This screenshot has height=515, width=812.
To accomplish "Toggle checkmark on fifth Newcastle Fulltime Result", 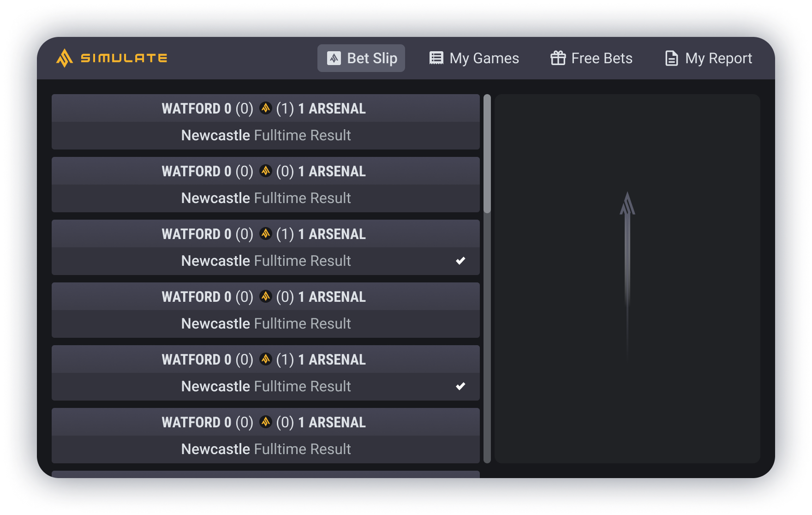I will pyautogui.click(x=460, y=386).
